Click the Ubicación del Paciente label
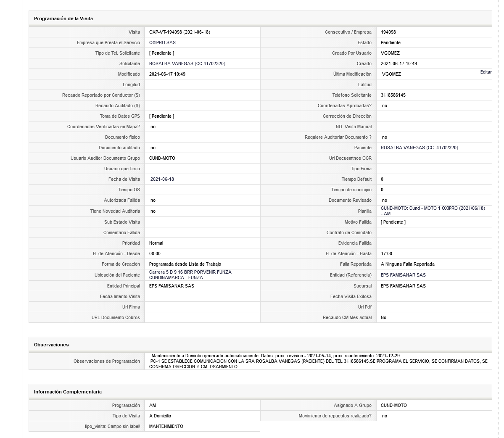The width and height of the screenshot is (504, 438). tap(117, 275)
